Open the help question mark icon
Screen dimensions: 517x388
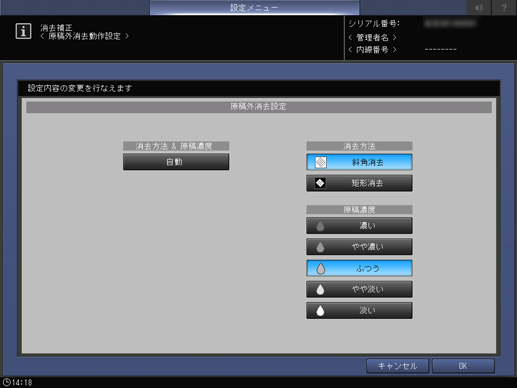(504, 7)
